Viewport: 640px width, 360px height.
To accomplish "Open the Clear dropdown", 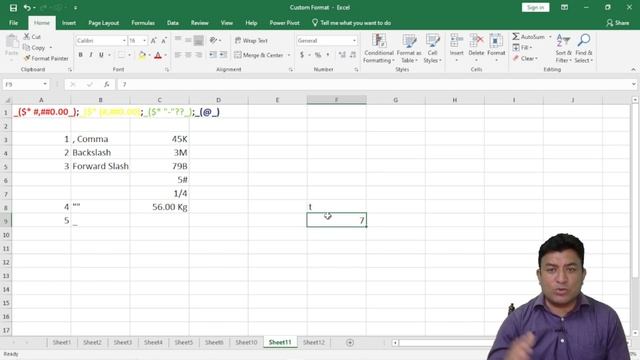I will [x=525, y=58].
